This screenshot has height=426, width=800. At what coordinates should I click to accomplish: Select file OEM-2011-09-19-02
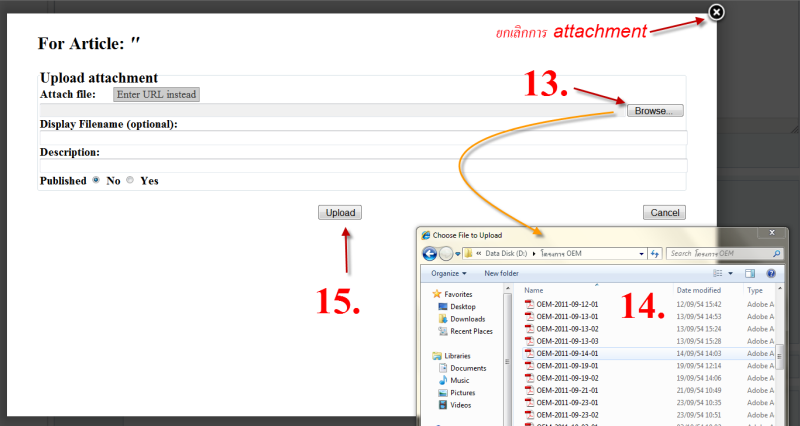click(567, 378)
